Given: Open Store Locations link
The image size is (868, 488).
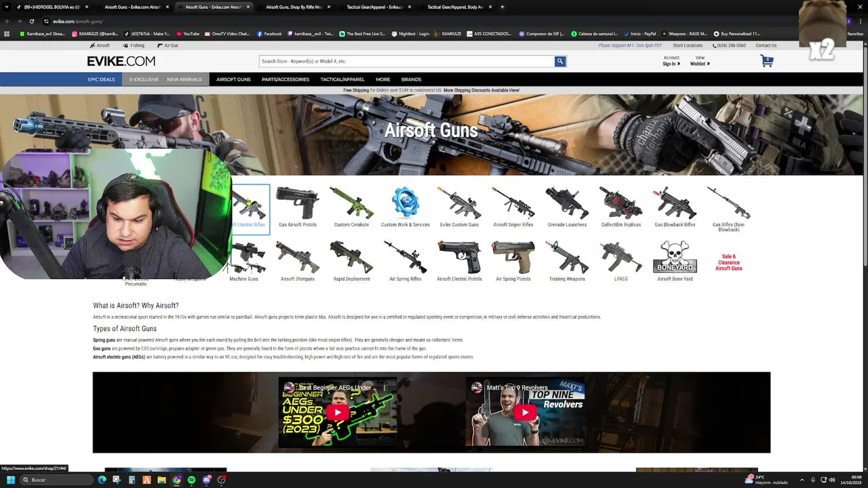Looking at the screenshot, I should pyautogui.click(x=688, y=45).
